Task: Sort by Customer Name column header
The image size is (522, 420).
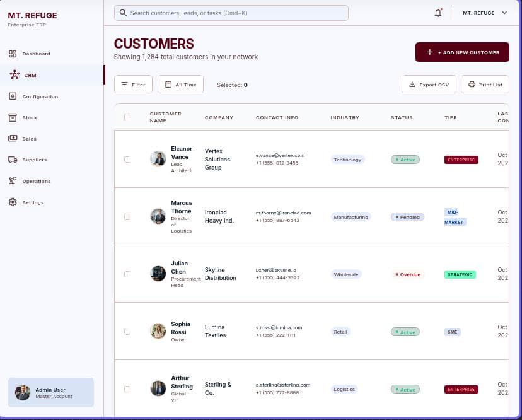Action: [x=165, y=117]
